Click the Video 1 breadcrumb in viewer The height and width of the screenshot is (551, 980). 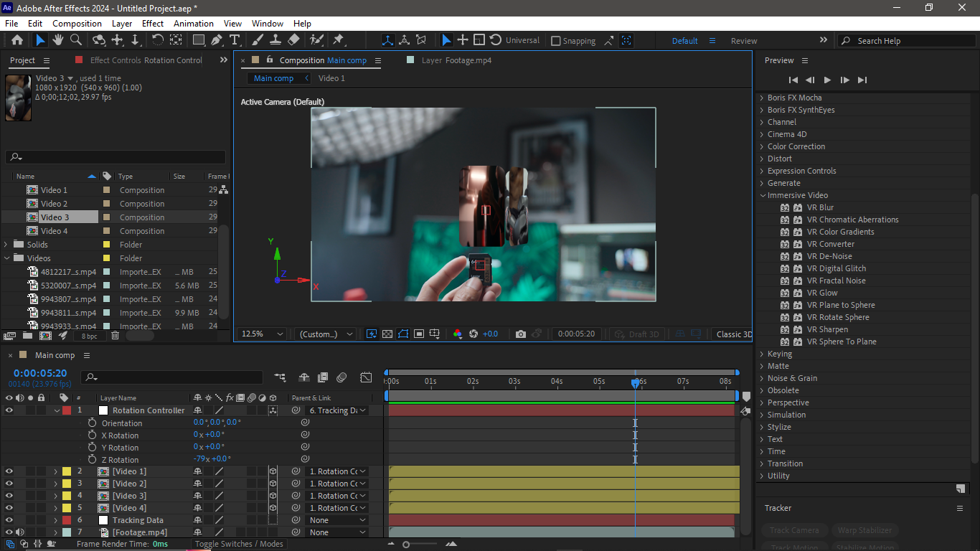pos(331,78)
